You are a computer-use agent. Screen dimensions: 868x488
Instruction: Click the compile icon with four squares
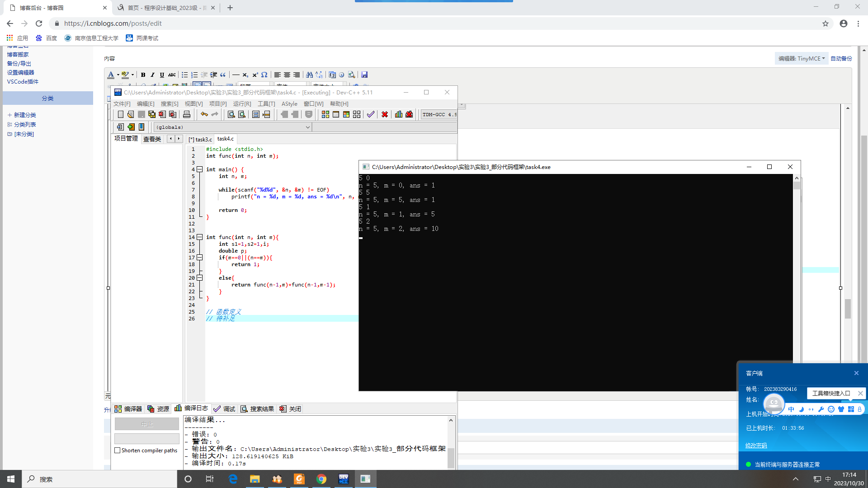[x=325, y=114]
